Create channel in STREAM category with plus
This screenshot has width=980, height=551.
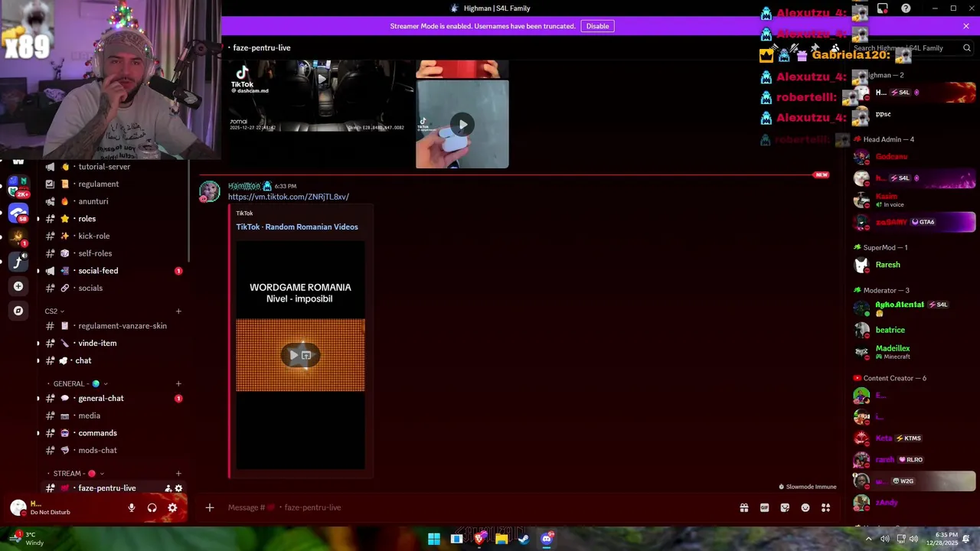pos(178,474)
